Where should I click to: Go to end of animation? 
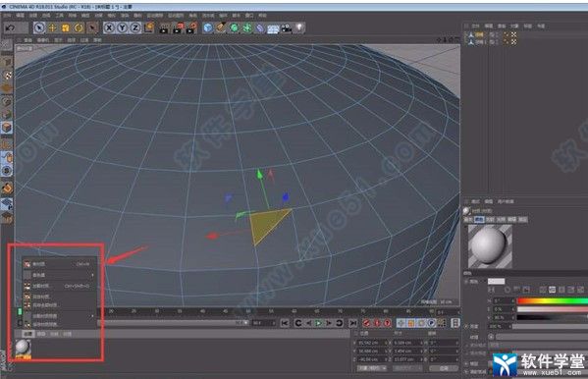coord(352,323)
